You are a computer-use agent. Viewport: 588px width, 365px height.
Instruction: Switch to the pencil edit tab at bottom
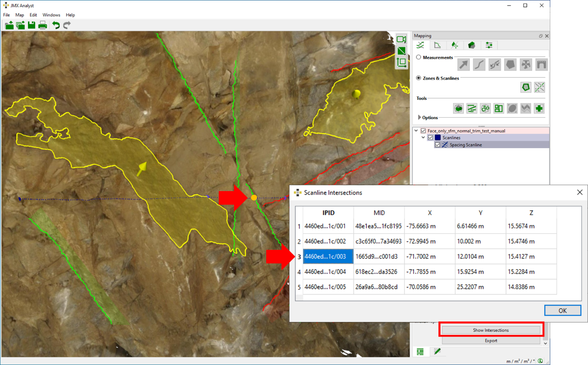click(x=437, y=351)
